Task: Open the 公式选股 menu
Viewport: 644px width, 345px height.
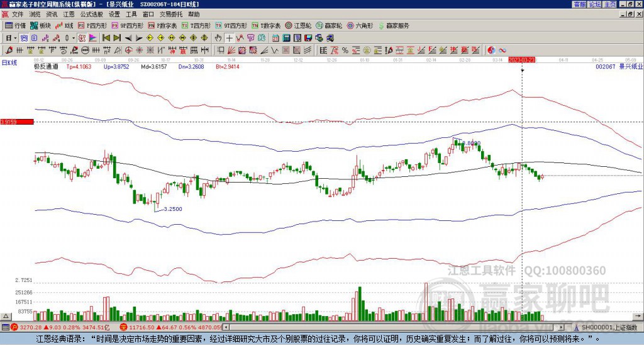Action: [92, 14]
